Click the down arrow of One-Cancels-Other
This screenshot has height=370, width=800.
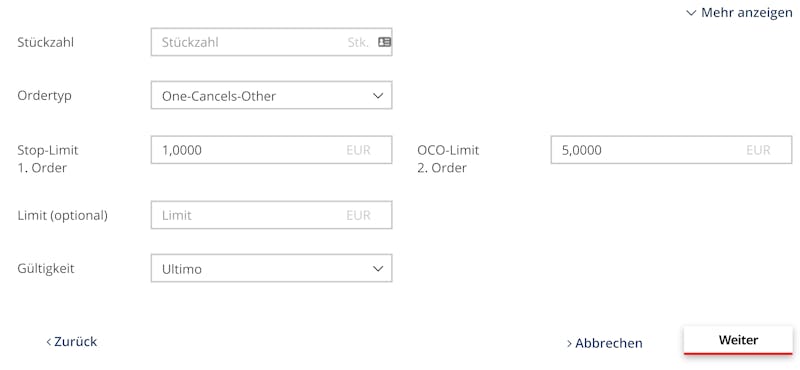click(x=378, y=95)
